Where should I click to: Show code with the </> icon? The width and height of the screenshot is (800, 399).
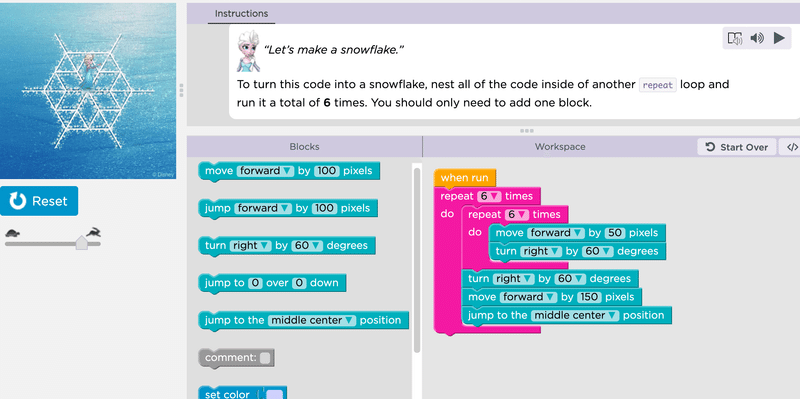click(792, 147)
